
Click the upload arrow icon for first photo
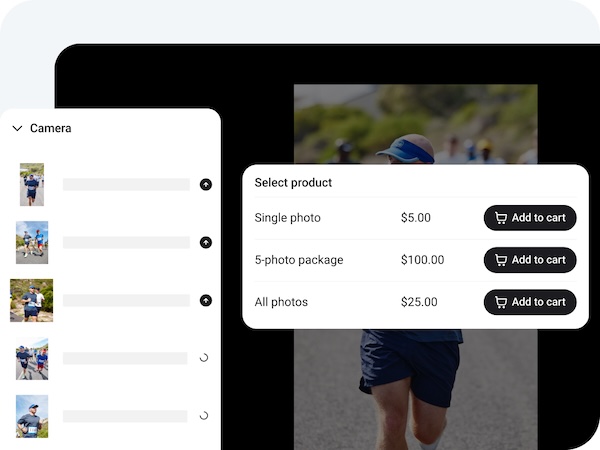point(206,184)
